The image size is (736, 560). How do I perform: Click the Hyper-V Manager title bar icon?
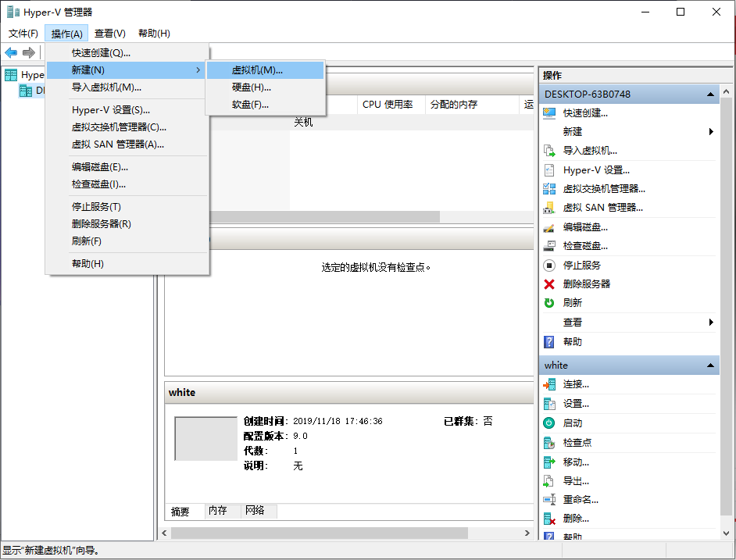pyautogui.click(x=13, y=12)
